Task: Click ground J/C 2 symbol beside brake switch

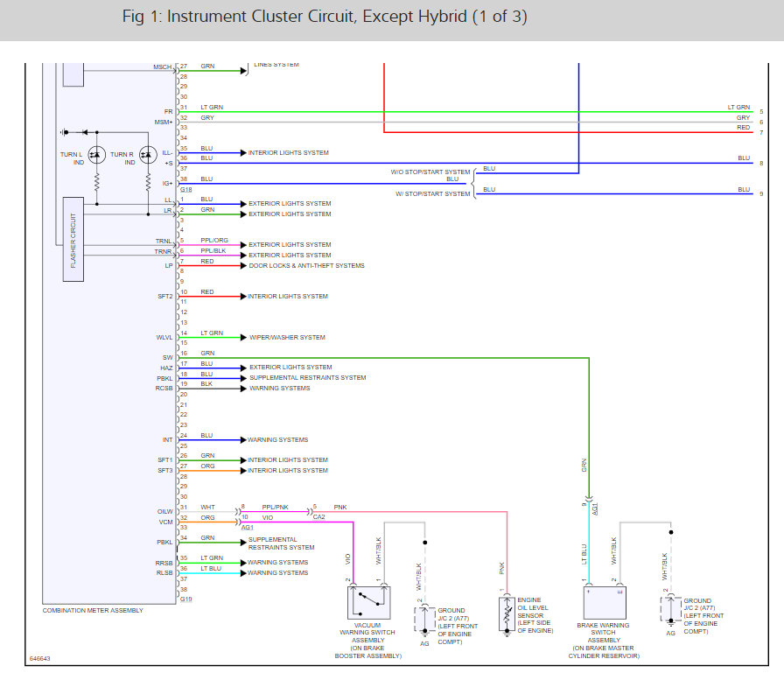Action: (671, 609)
